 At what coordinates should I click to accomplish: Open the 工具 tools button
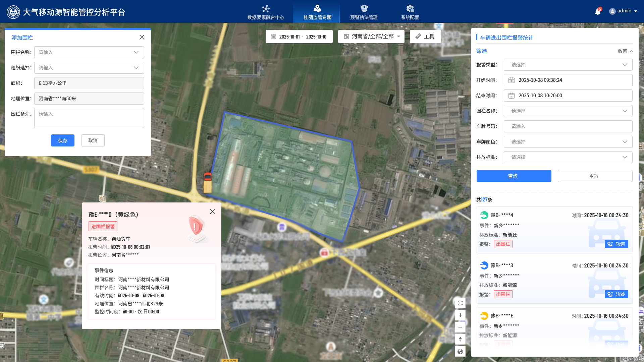coord(425,37)
